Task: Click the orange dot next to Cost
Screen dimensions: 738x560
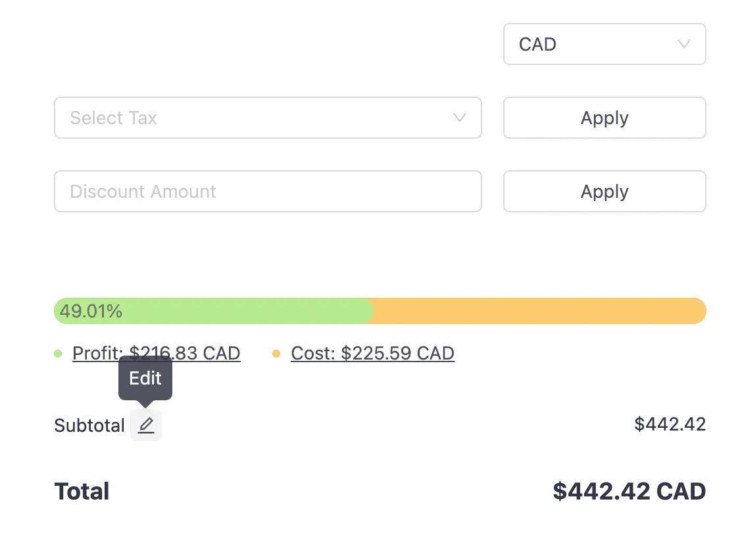Action: pyautogui.click(x=276, y=353)
